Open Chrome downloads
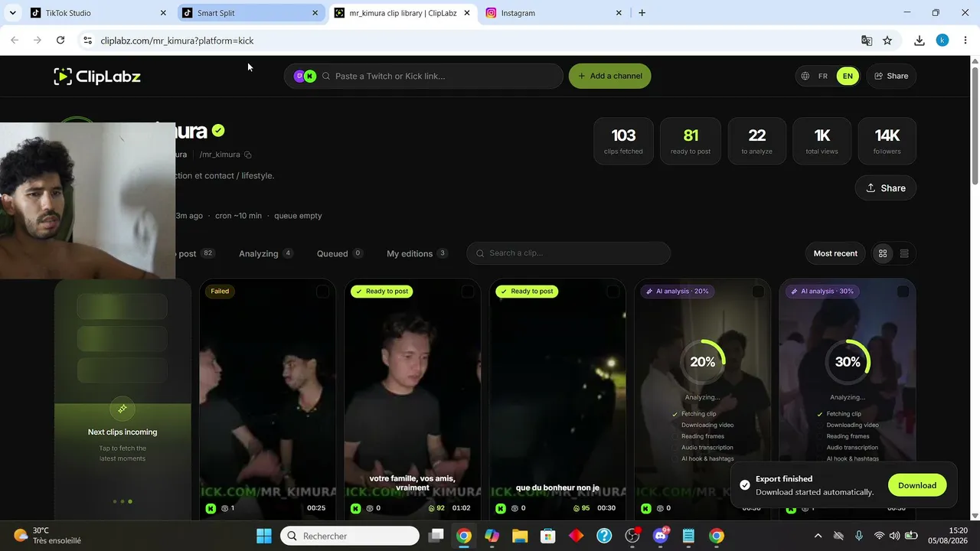The image size is (980, 551). [920, 41]
